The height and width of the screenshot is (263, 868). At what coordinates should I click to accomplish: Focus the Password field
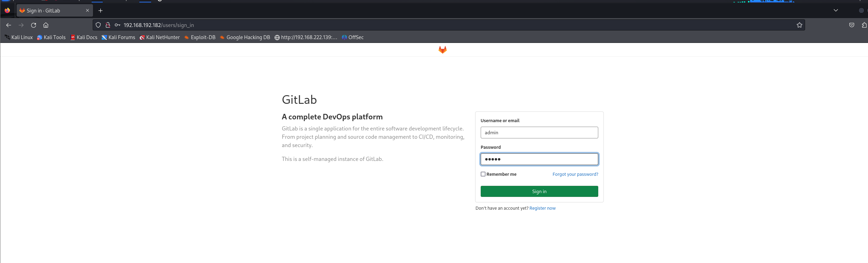click(x=539, y=159)
